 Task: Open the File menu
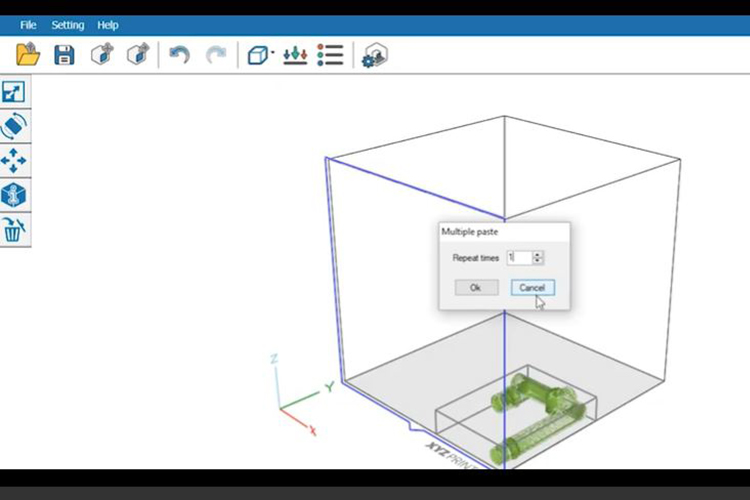28,25
